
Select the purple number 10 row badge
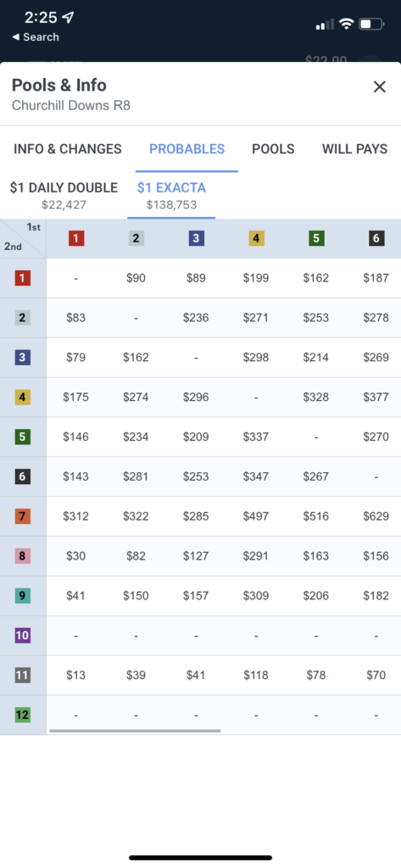22,636
